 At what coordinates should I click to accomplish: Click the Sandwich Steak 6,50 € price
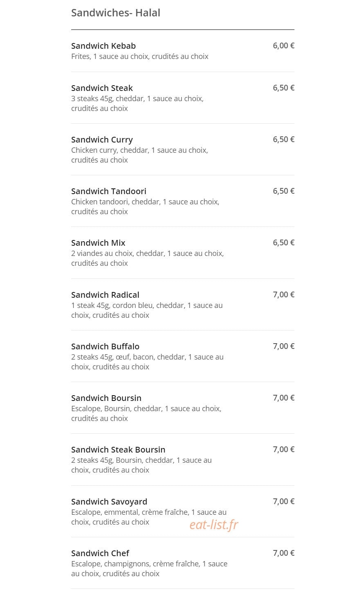pyautogui.click(x=283, y=88)
